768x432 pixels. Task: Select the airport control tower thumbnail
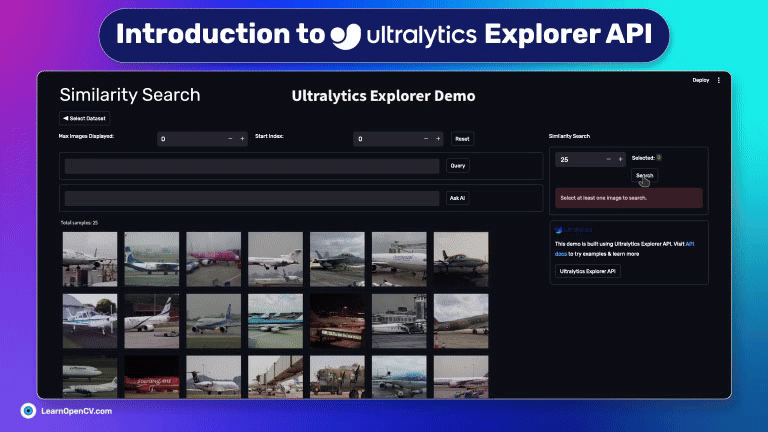coord(399,321)
